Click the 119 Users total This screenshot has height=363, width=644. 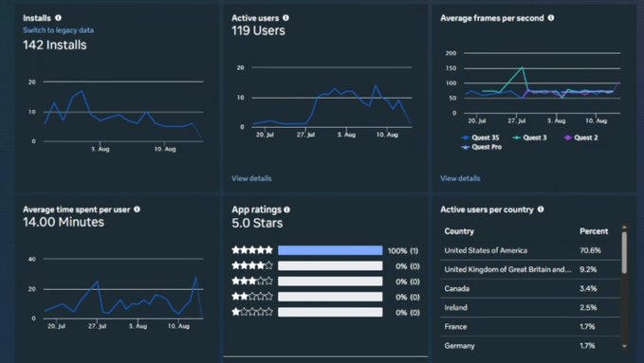point(258,30)
